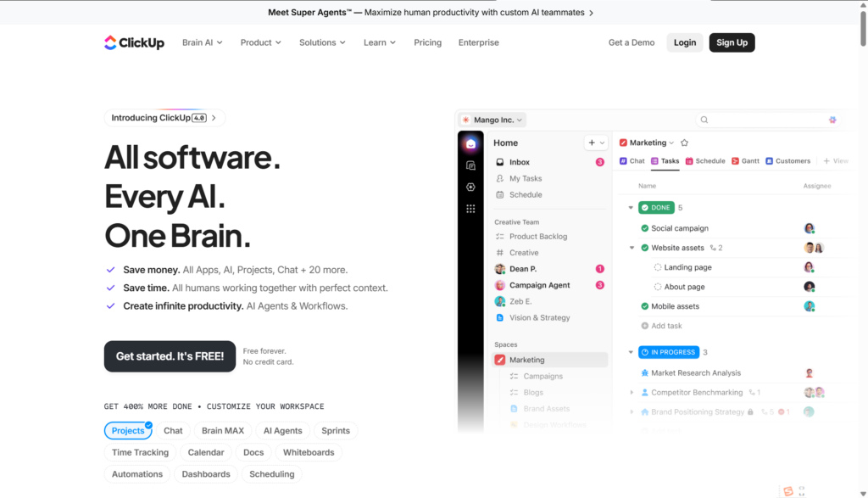Image resolution: width=868 pixels, height=498 pixels.
Task: Open the Introducing ClickUp 4.0 link
Action: [x=164, y=118]
